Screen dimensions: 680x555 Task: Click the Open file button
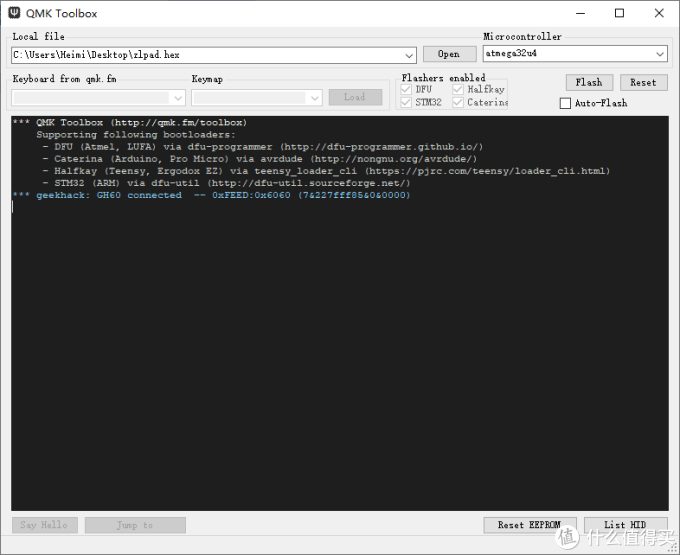tap(449, 54)
